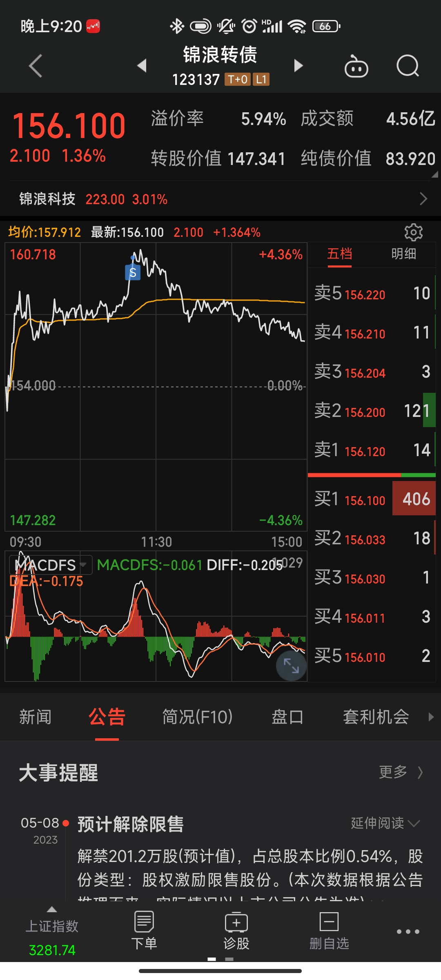Image resolution: width=441 pixels, height=980 pixels.
Task: Tap the 转股价值 147.341 value
Action: coord(256,159)
